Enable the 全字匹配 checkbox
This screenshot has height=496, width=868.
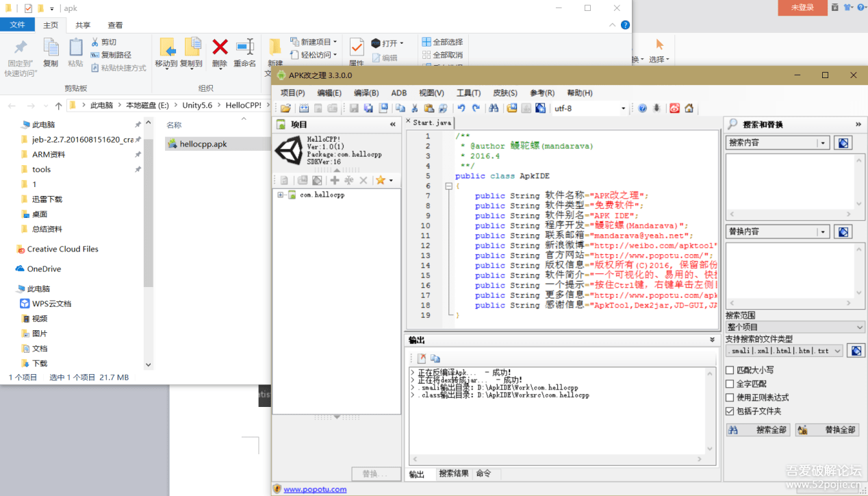[x=730, y=384]
